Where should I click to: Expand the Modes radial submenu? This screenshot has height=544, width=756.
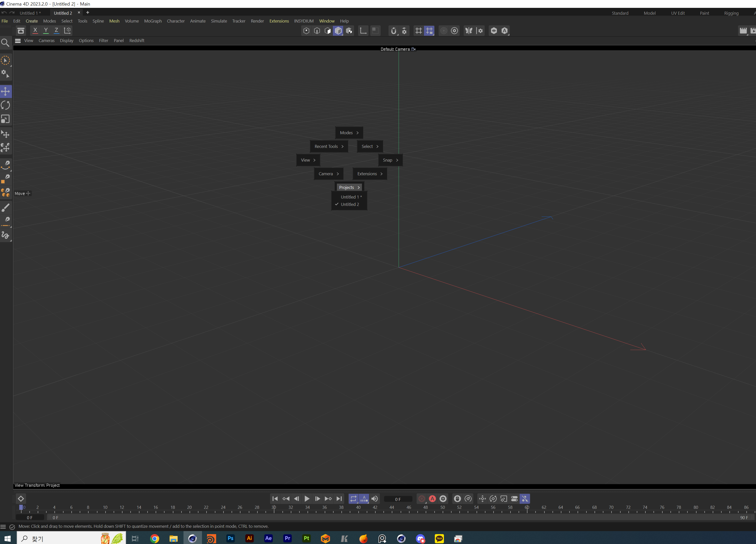point(349,133)
